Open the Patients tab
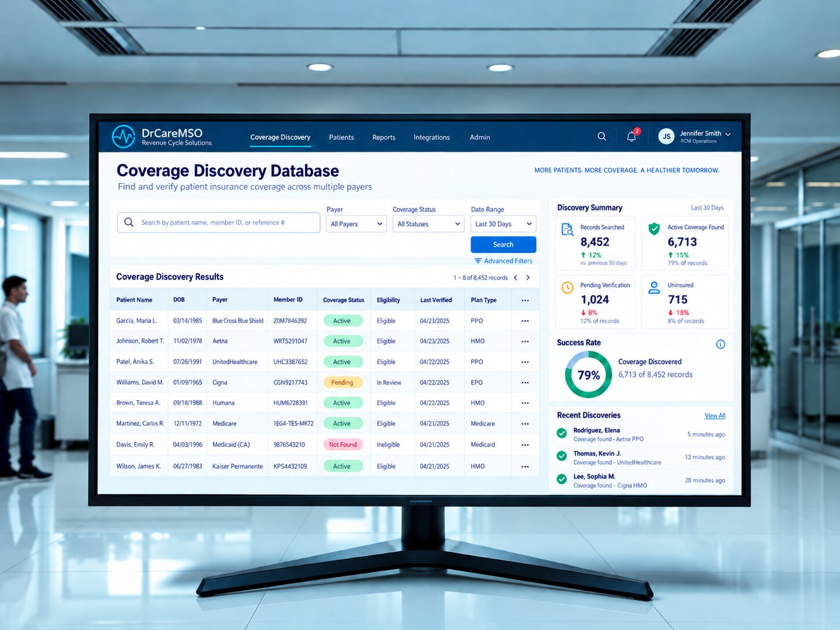The width and height of the screenshot is (840, 630). (341, 137)
